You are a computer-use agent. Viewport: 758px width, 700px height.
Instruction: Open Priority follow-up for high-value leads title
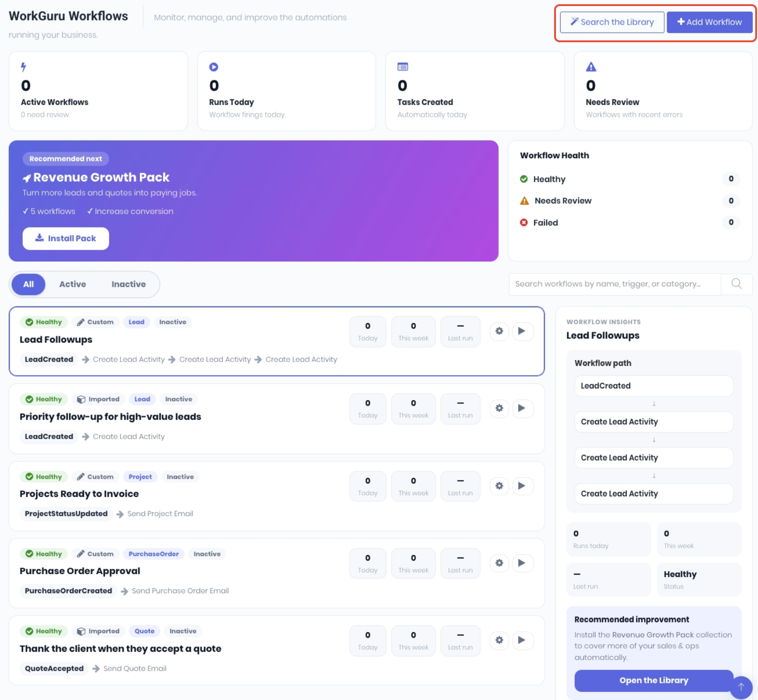click(111, 417)
